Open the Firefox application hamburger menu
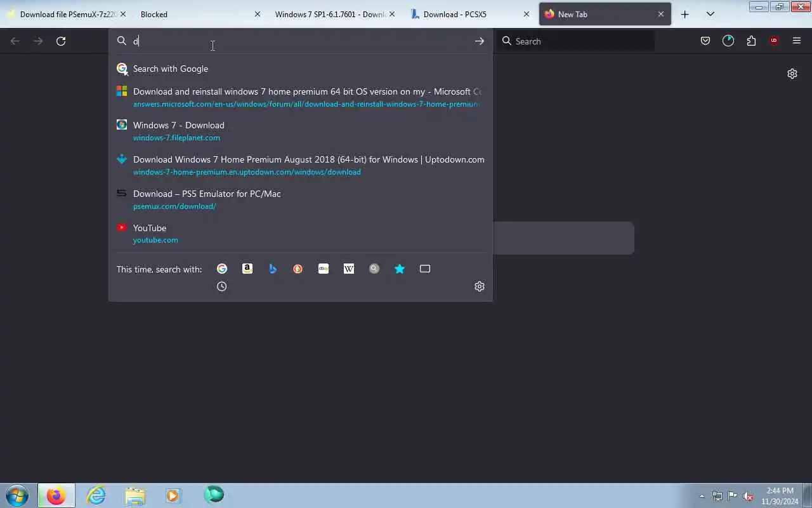This screenshot has height=508, width=812. 797,41
